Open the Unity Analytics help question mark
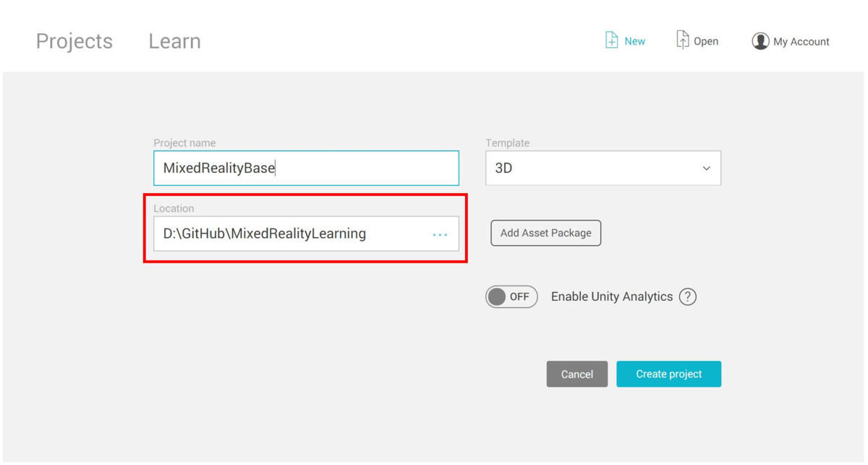 pos(688,297)
